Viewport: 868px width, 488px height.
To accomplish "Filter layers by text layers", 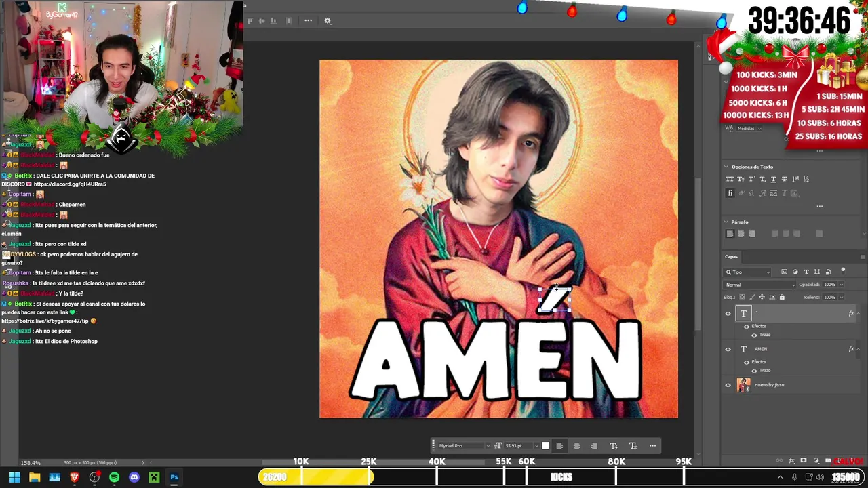I will pos(806,272).
